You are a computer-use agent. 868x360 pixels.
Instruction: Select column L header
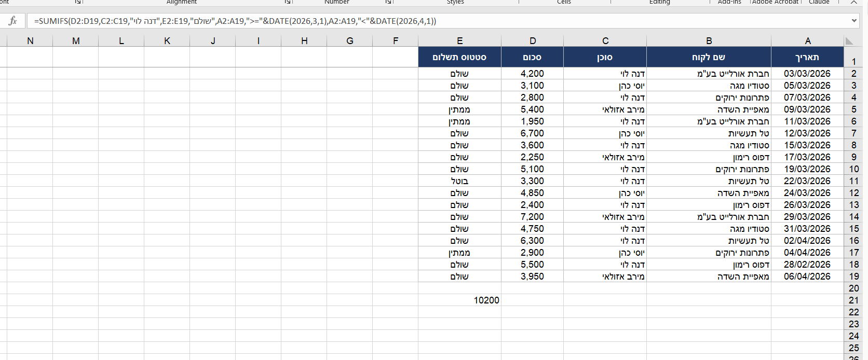(121, 41)
